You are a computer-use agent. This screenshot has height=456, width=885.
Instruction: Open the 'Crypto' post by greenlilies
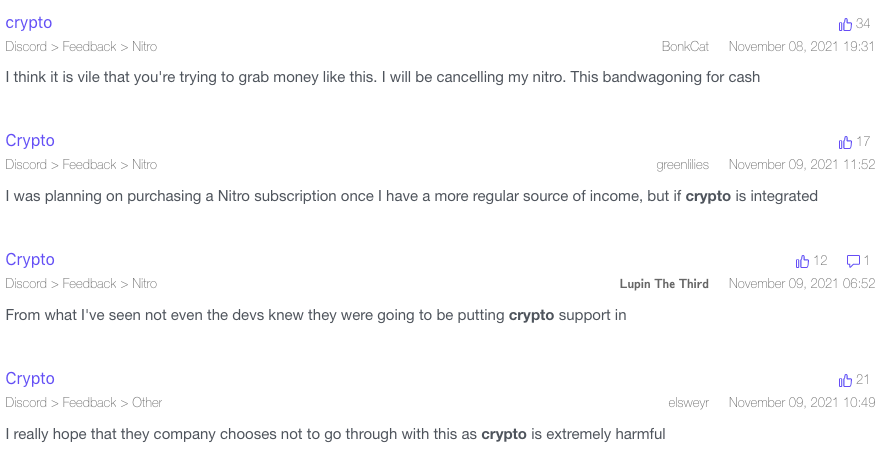30,141
